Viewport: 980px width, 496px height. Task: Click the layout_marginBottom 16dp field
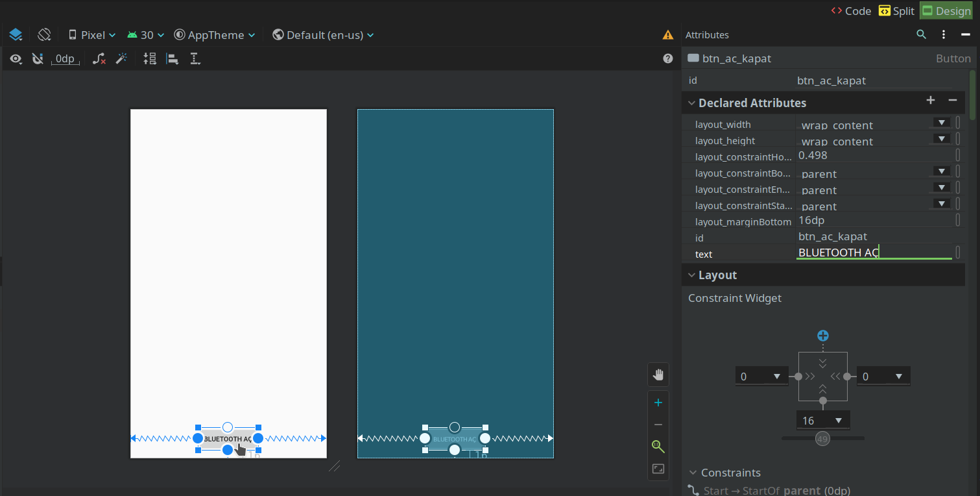pos(874,220)
